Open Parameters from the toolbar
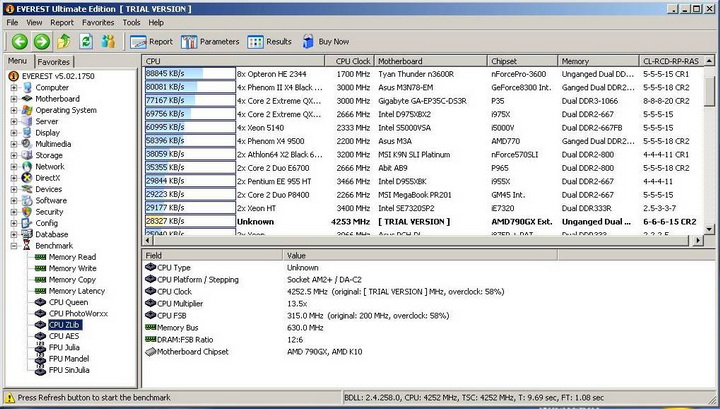 [x=210, y=42]
